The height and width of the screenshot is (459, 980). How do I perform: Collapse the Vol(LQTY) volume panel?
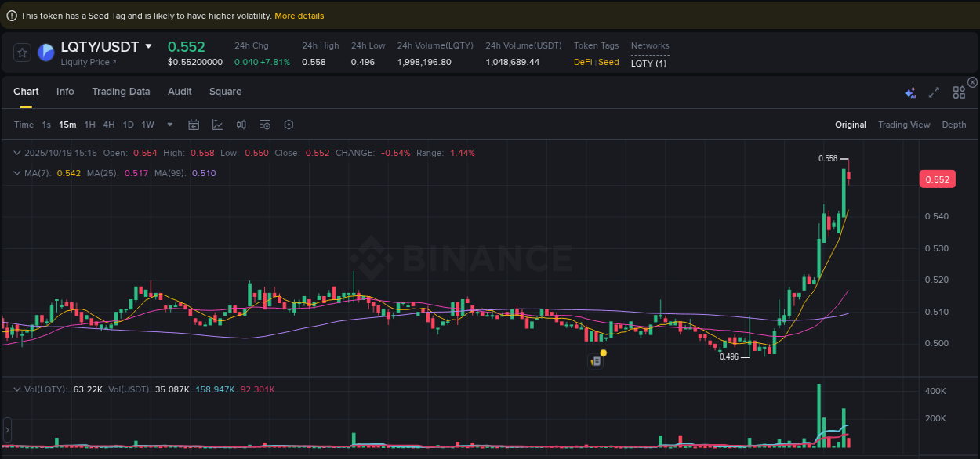pyautogui.click(x=16, y=389)
